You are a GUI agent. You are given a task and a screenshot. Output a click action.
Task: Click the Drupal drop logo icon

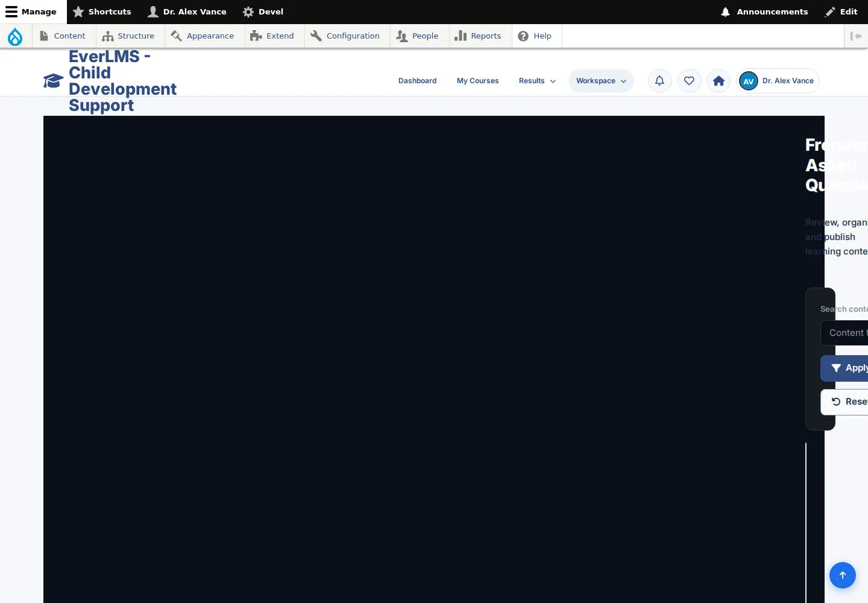[x=15, y=36]
